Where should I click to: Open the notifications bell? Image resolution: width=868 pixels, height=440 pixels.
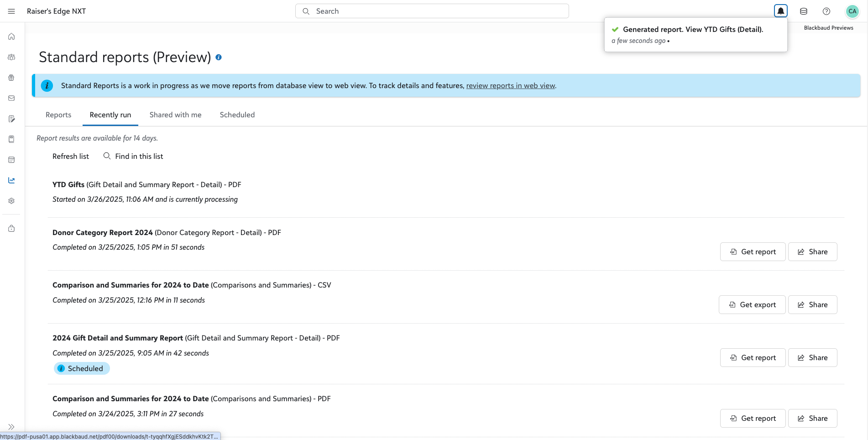(x=781, y=11)
